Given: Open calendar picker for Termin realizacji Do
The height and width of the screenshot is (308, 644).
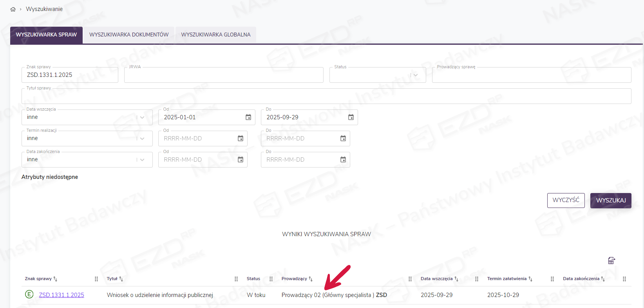Looking at the screenshot, I should coord(343,139).
